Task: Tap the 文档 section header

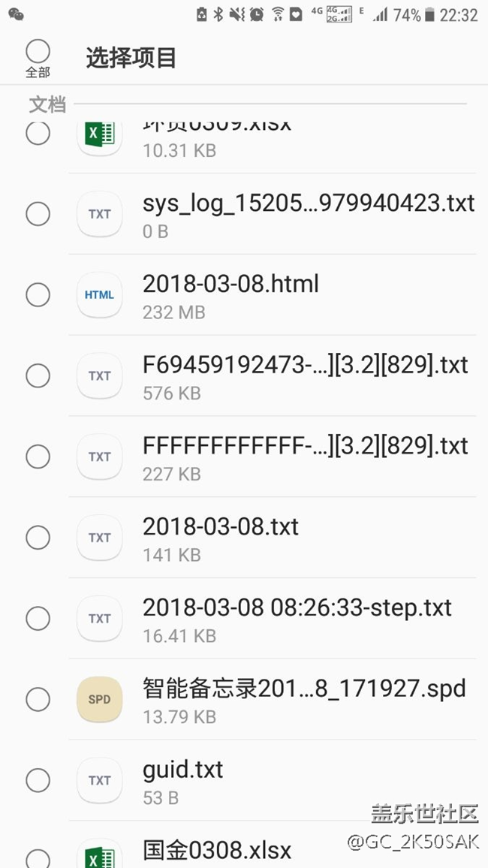Action: pyautogui.click(x=47, y=104)
